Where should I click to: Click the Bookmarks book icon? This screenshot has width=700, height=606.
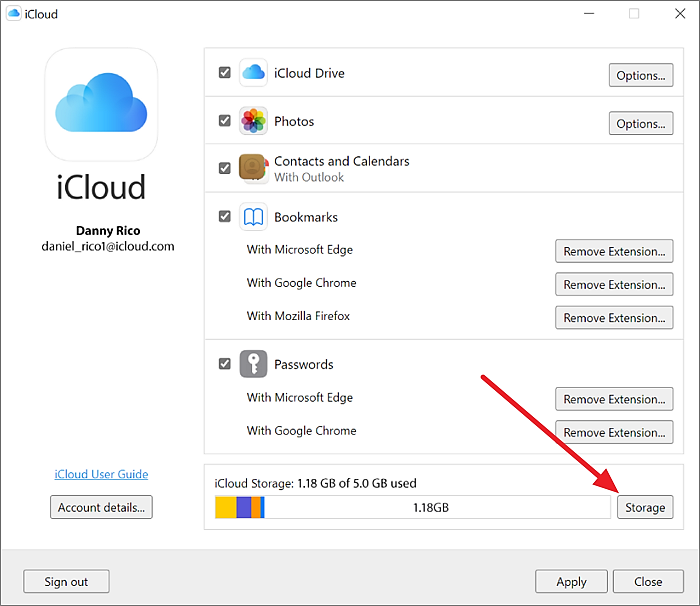pyautogui.click(x=254, y=217)
